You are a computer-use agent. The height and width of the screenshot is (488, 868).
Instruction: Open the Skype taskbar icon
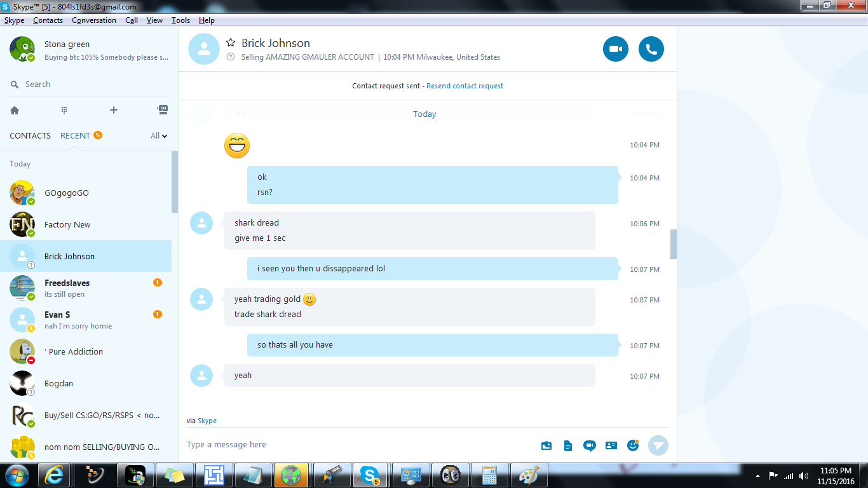tap(369, 475)
